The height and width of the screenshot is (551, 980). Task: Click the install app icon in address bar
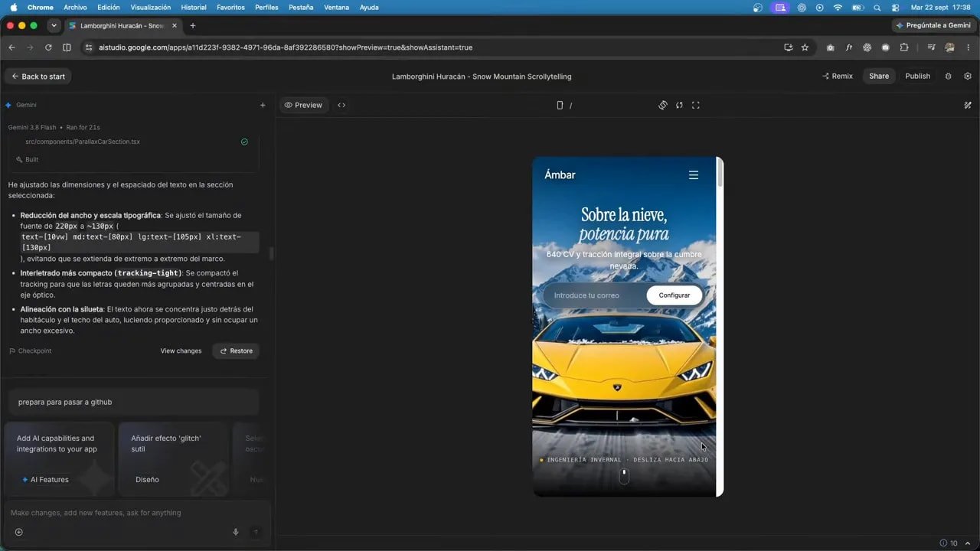788,47
